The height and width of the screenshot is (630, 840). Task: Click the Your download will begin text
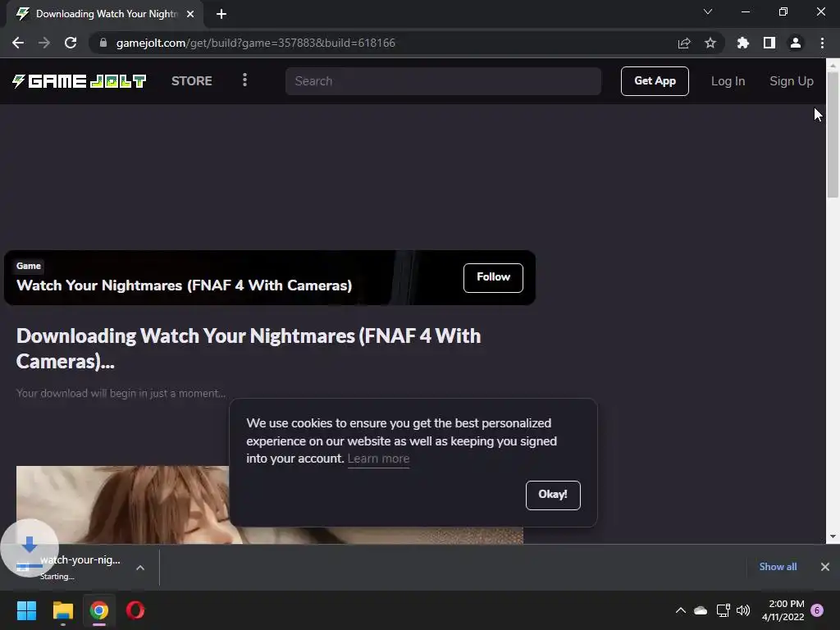click(x=121, y=393)
